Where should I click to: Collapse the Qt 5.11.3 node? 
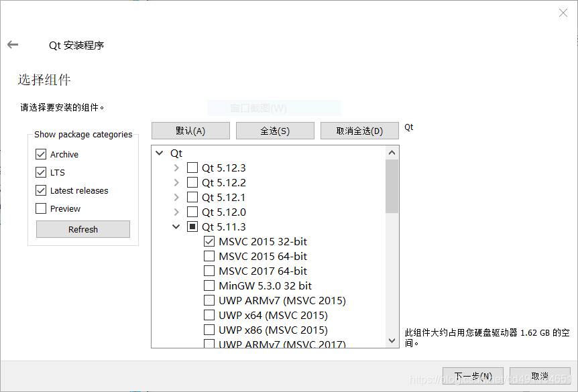[x=176, y=226]
